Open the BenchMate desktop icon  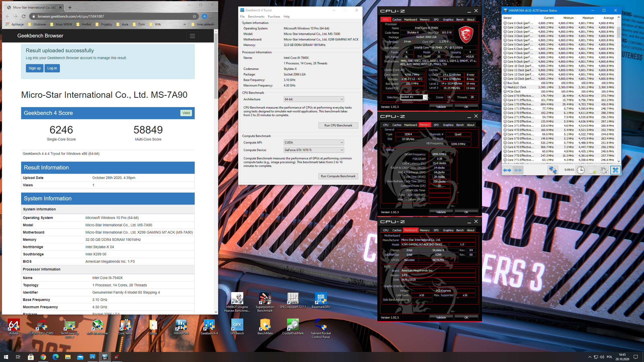265,327
